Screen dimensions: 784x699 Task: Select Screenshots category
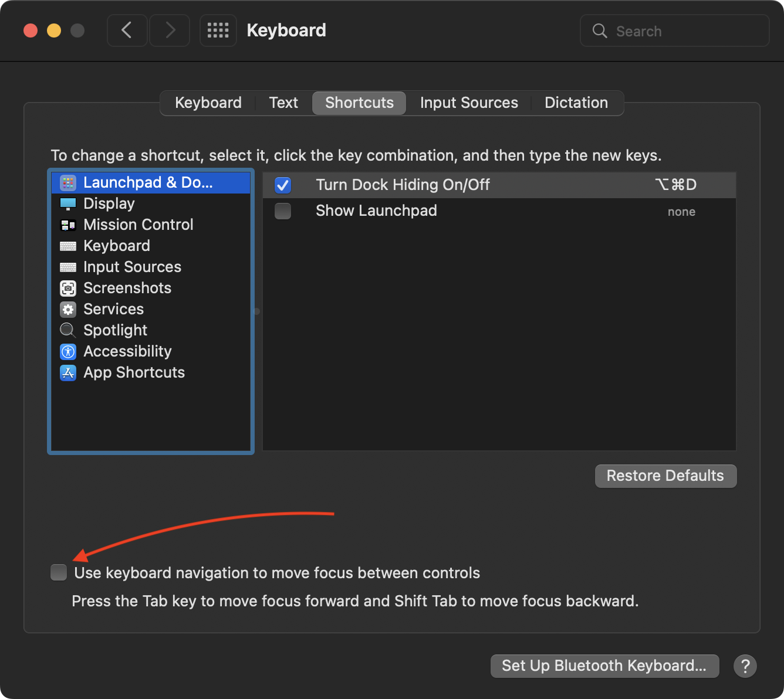pos(151,289)
